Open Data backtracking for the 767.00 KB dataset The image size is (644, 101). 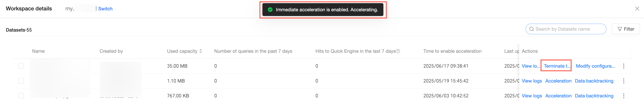click(x=594, y=96)
